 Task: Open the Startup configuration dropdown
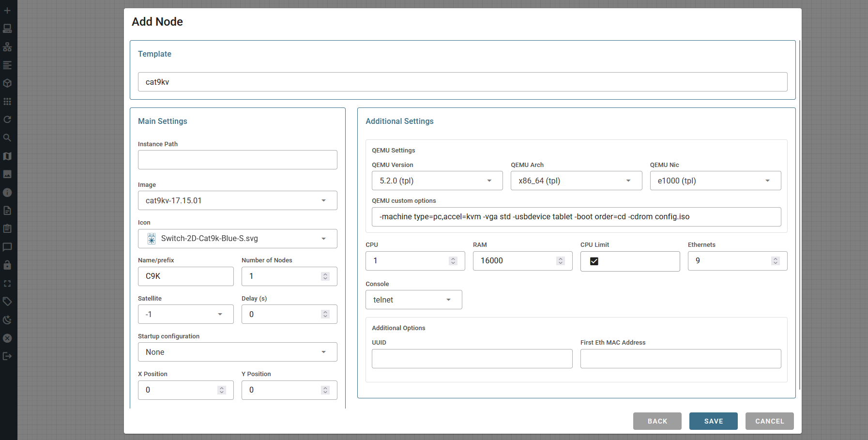point(238,352)
